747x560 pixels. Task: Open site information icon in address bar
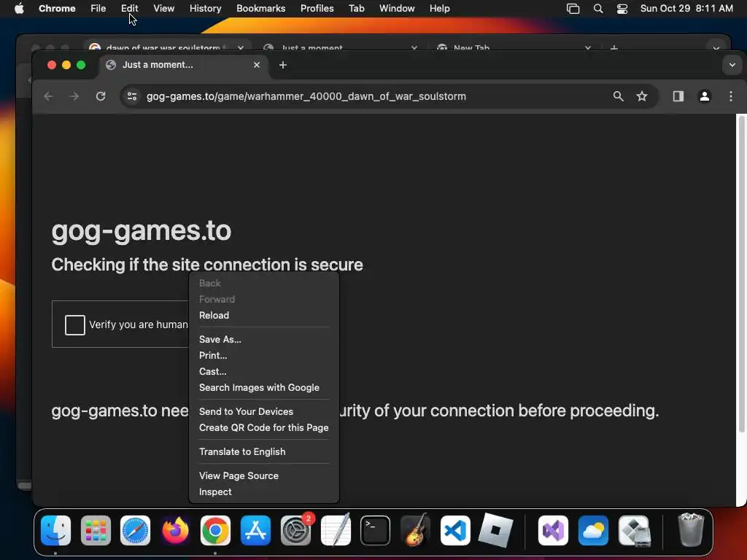(132, 96)
